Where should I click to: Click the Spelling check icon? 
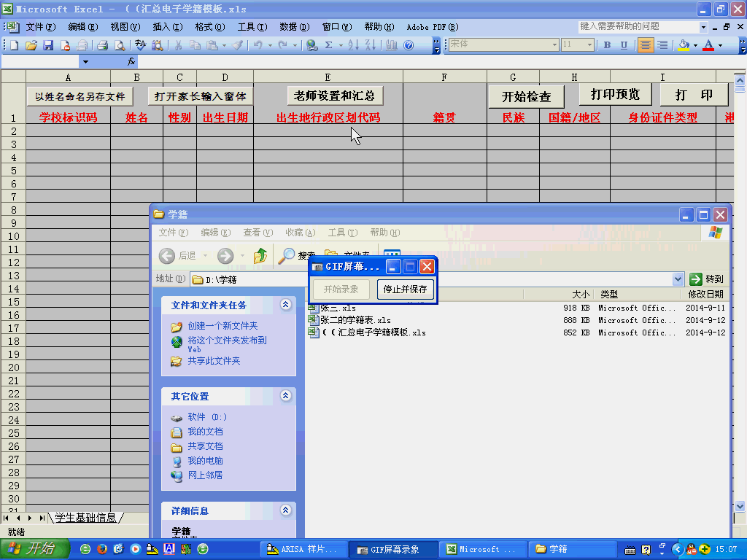click(141, 45)
